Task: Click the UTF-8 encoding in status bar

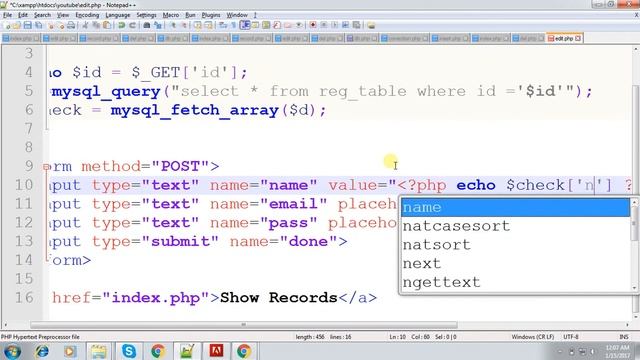Action: pyautogui.click(x=571, y=337)
